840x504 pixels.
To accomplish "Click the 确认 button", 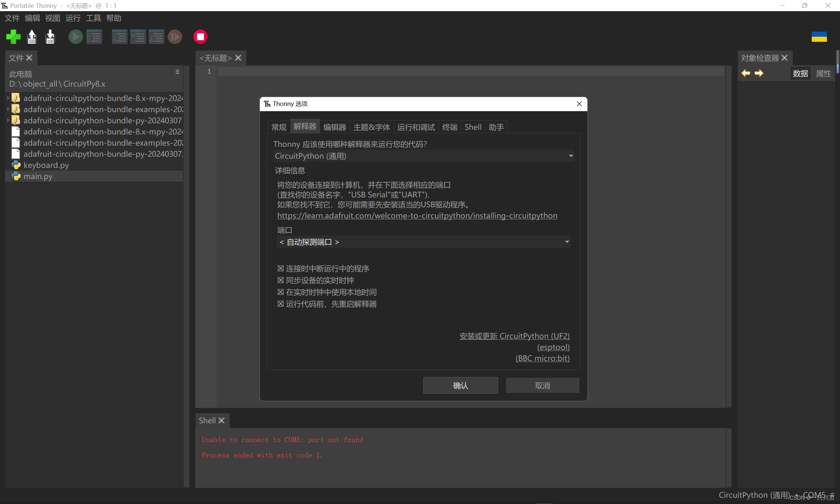I will pos(460,385).
